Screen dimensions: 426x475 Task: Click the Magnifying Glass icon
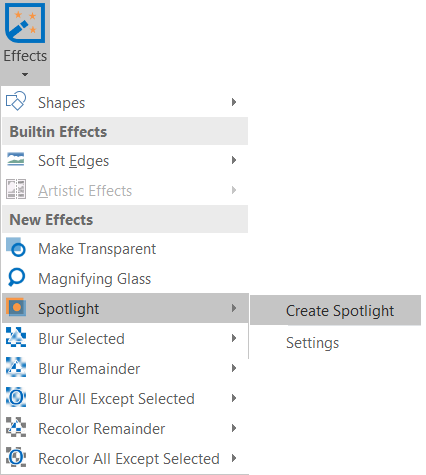(x=16, y=277)
